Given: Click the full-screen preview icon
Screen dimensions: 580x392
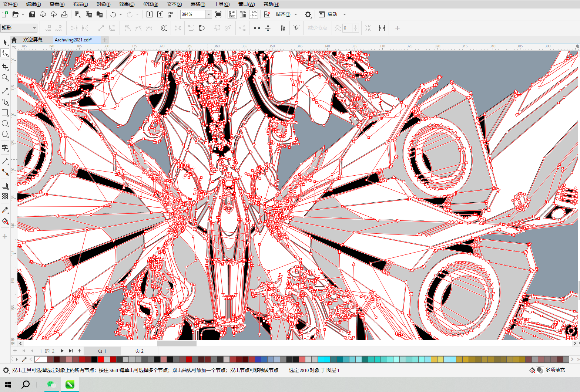Looking at the screenshot, I should coord(218,14).
